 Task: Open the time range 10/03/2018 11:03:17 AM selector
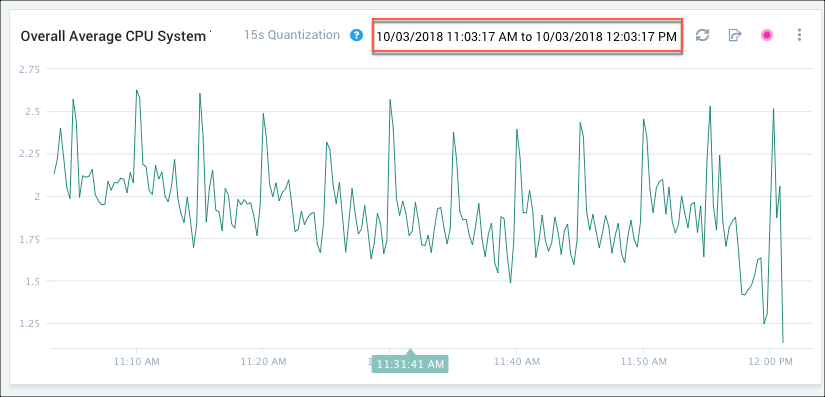click(527, 36)
